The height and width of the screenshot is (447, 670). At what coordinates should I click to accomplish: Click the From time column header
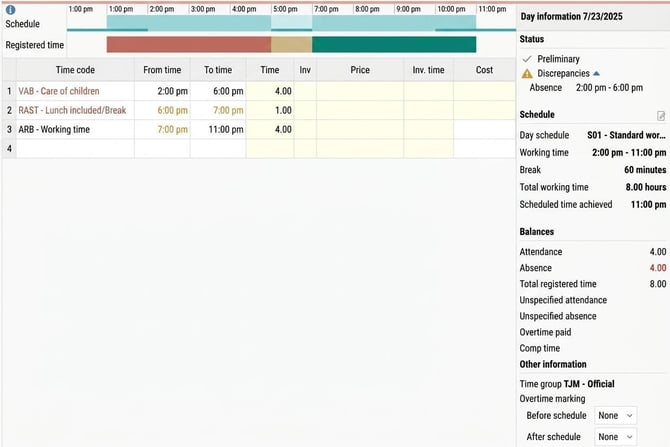pos(162,70)
